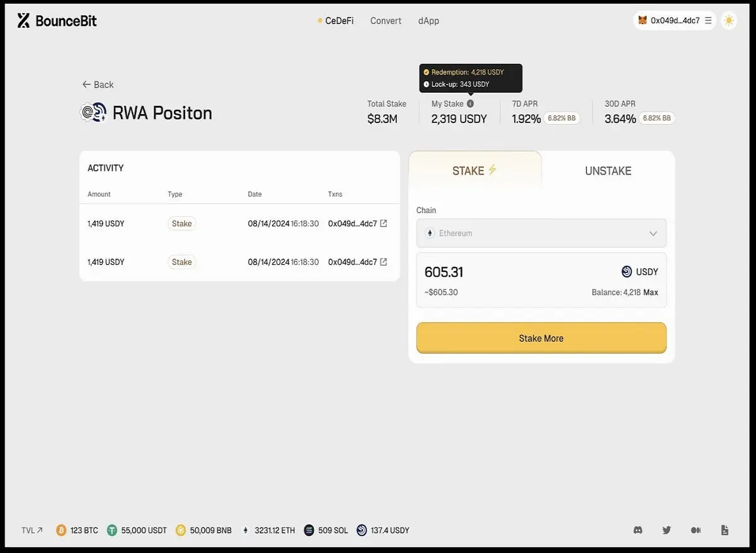Screen dimensions: 756x553
Task: Click the 6.82% BB badge beside 7D APR
Action: pyautogui.click(x=561, y=118)
